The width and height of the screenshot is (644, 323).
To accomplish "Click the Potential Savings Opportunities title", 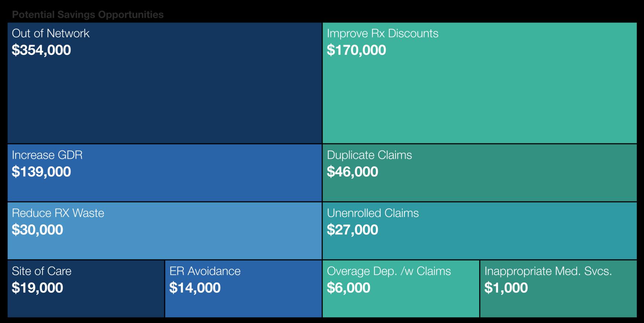I will [x=88, y=14].
